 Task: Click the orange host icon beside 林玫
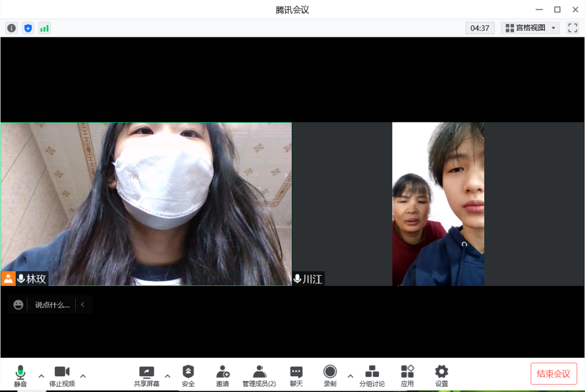pos(8,279)
